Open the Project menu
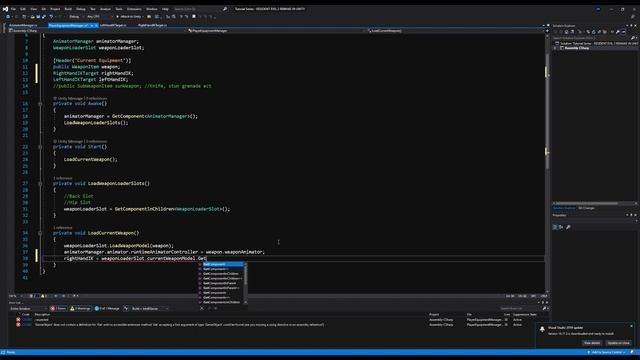Screen dimensions: 640x360 click(55, 9)
